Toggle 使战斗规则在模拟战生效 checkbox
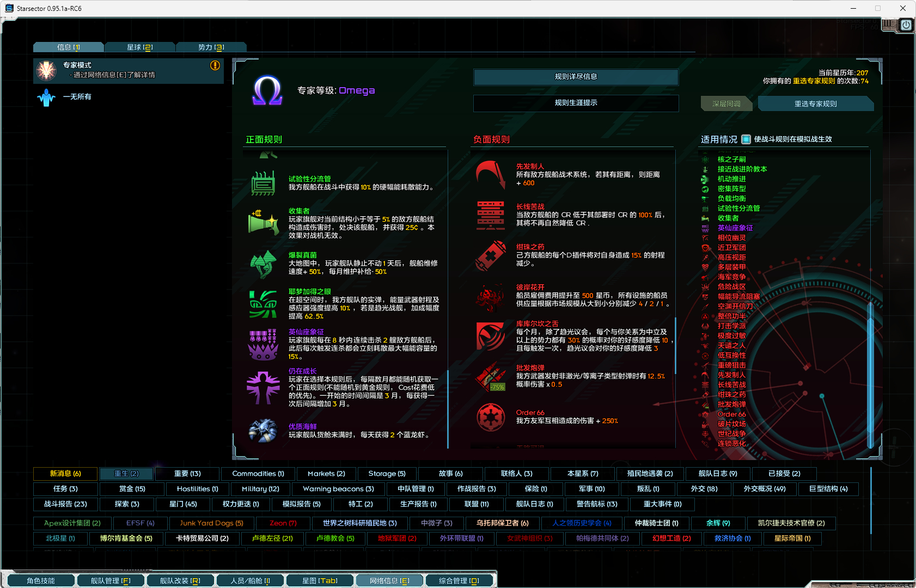 (x=746, y=139)
